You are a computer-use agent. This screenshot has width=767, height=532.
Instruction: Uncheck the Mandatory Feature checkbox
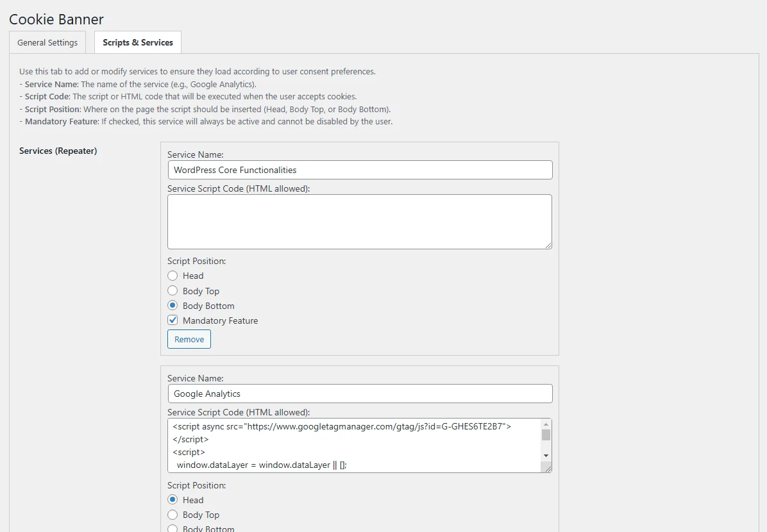173,320
